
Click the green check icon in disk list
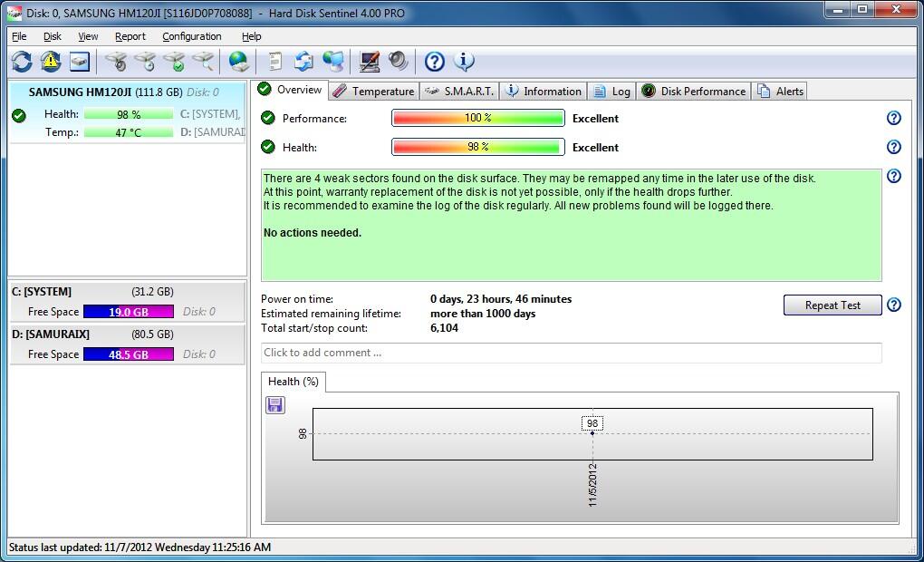[x=19, y=116]
